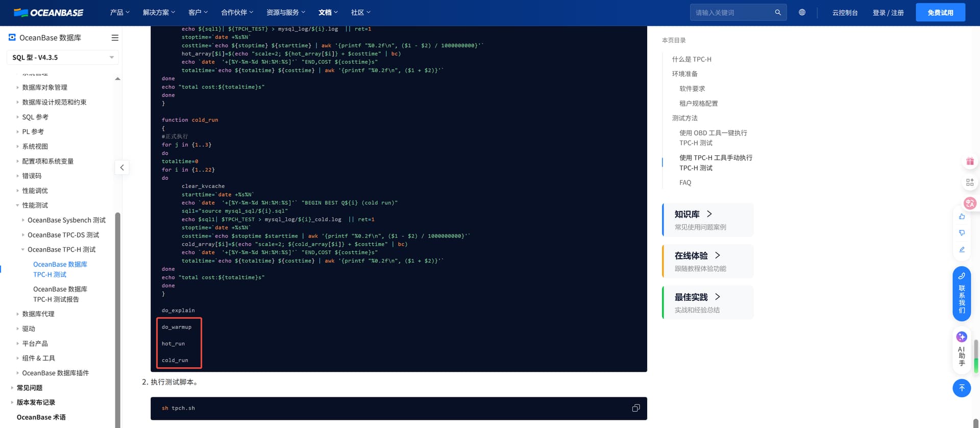Screen dimensions: 980x428
Task: Toggle the sidebar hamburger menu icon
Action: click(x=115, y=38)
